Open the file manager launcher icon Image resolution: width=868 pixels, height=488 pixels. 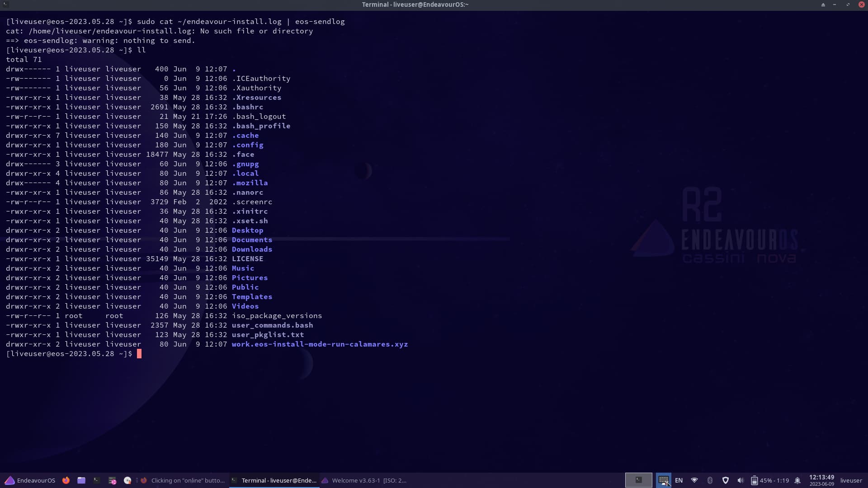pos(81,480)
